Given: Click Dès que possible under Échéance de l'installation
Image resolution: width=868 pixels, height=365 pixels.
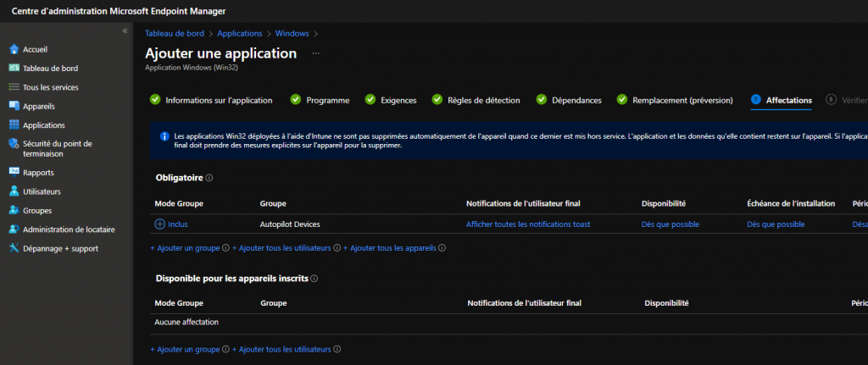Looking at the screenshot, I should [776, 224].
